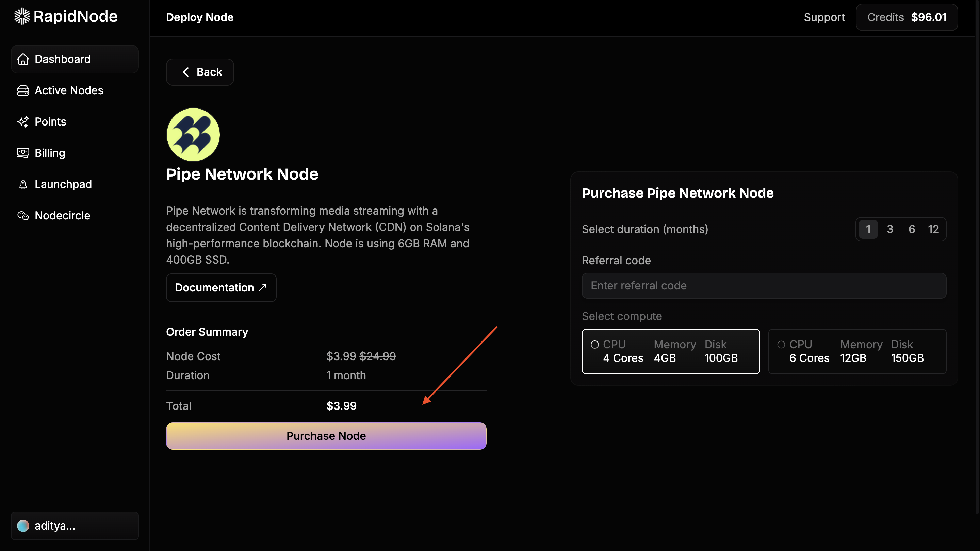Viewport: 980px width, 551px height.
Task: Click the Select compute label
Action: pyautogui.click(x=622, y=316)
